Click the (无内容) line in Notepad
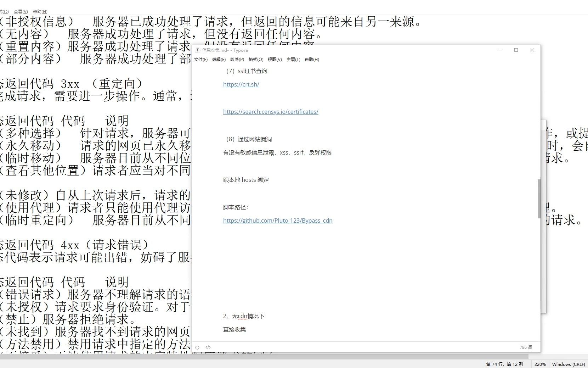 pyautogui.click(x=162, y=34)
